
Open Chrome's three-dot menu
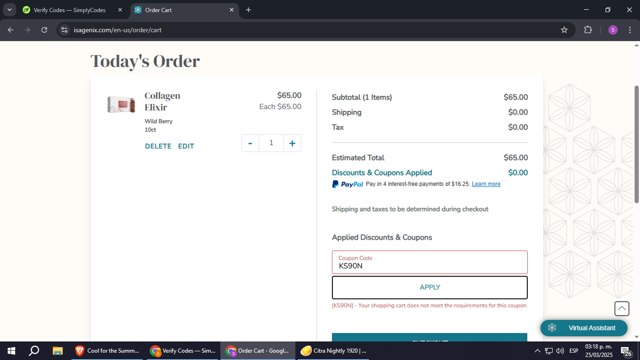tap(630, 30)
